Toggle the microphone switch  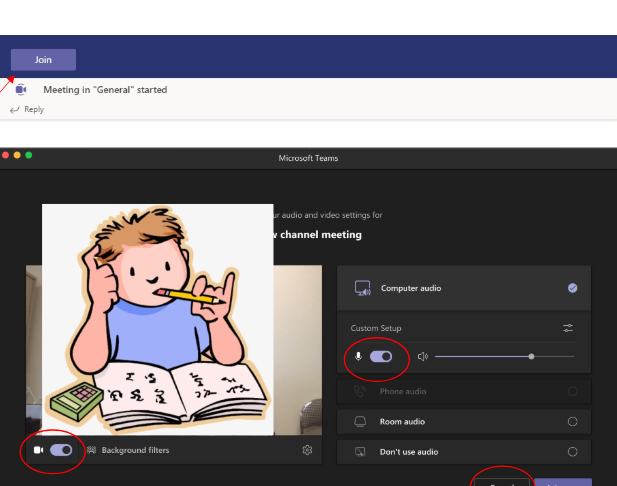pyautogui.click(x=381, y=357)
